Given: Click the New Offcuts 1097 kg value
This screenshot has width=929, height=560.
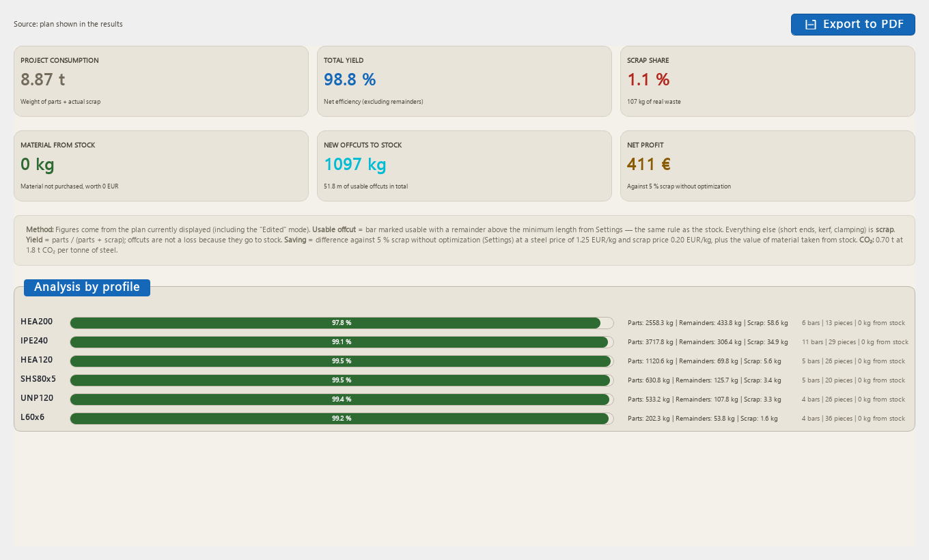Looking at the screenshot, I should (x=355, y=165).
